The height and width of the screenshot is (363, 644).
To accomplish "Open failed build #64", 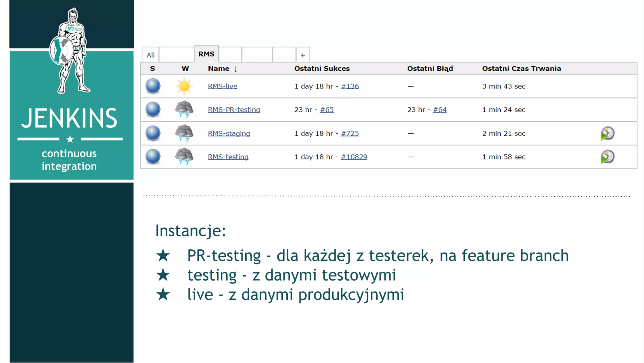I will pos(440,109).
